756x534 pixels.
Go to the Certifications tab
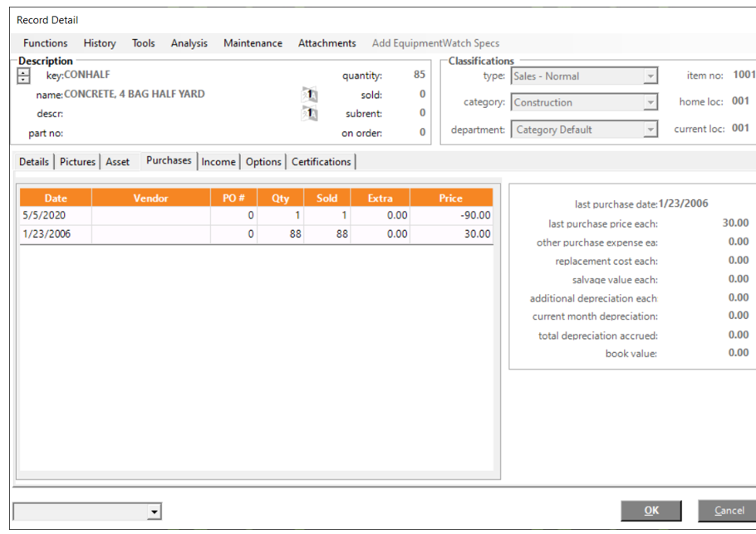[322, 162]
